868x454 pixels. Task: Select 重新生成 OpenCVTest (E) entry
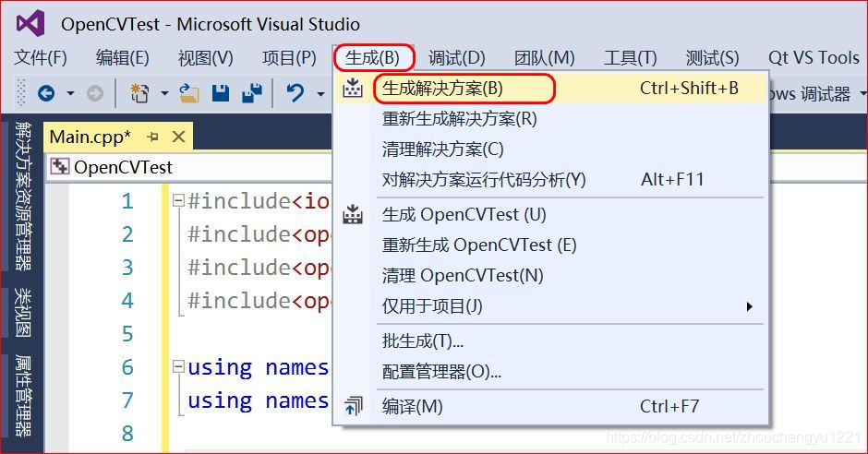click(x=550, y=245)
